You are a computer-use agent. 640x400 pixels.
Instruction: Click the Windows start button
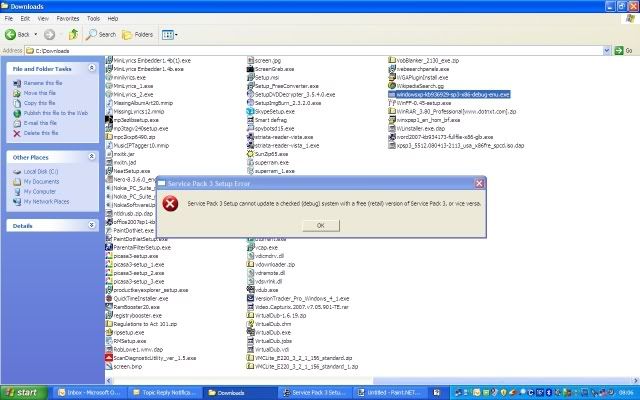point(23,393)
